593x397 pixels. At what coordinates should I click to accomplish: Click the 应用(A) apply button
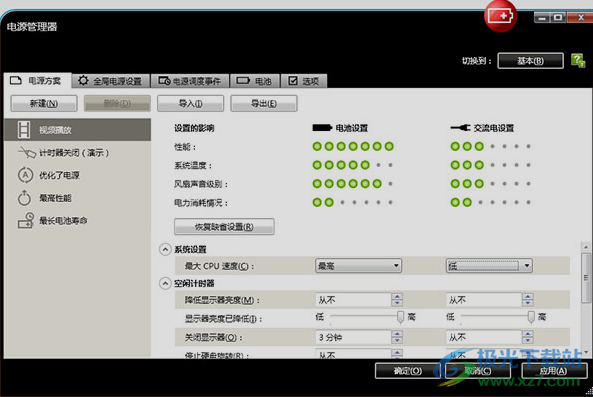[554, 371]
